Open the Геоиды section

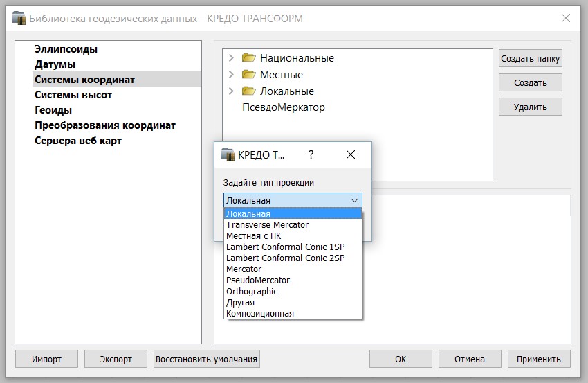[x=53, y=110]
